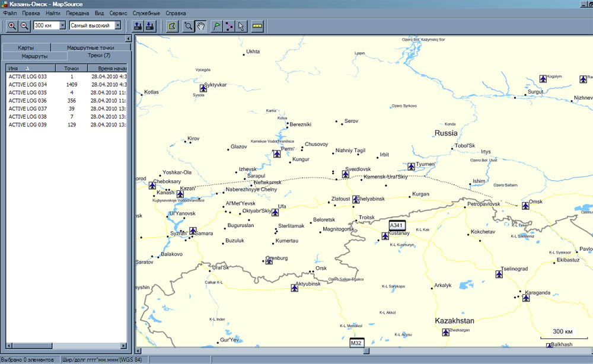
Task: Click the Omsk airport icon on map
Action: (x=525, y=206)
